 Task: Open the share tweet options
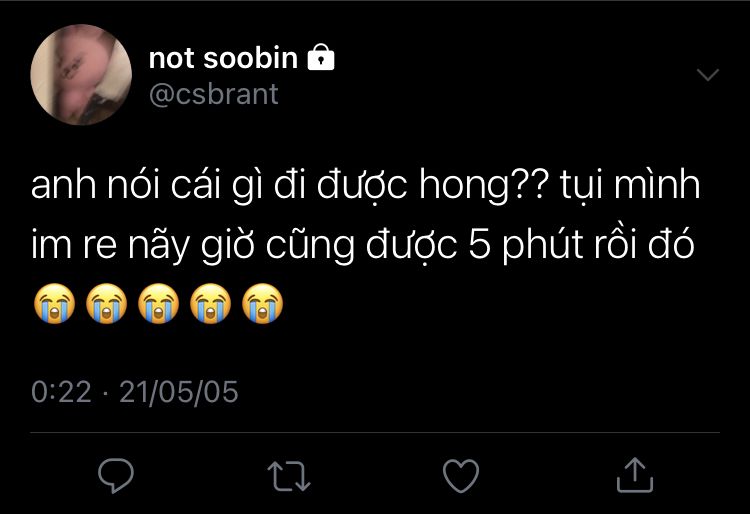pos(632,475)
